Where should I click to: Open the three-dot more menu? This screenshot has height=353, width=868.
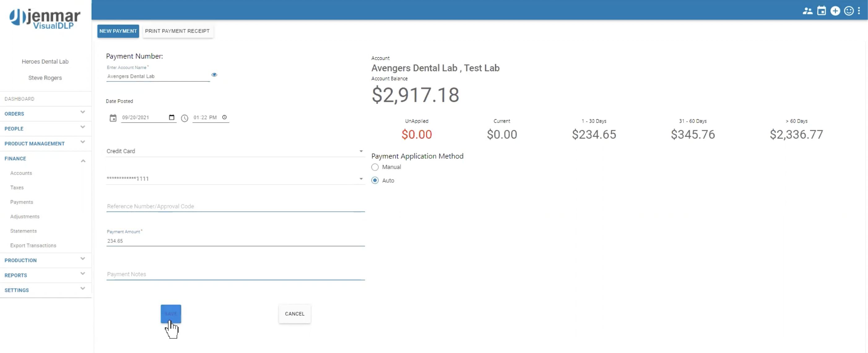click(x=859, y=11)
